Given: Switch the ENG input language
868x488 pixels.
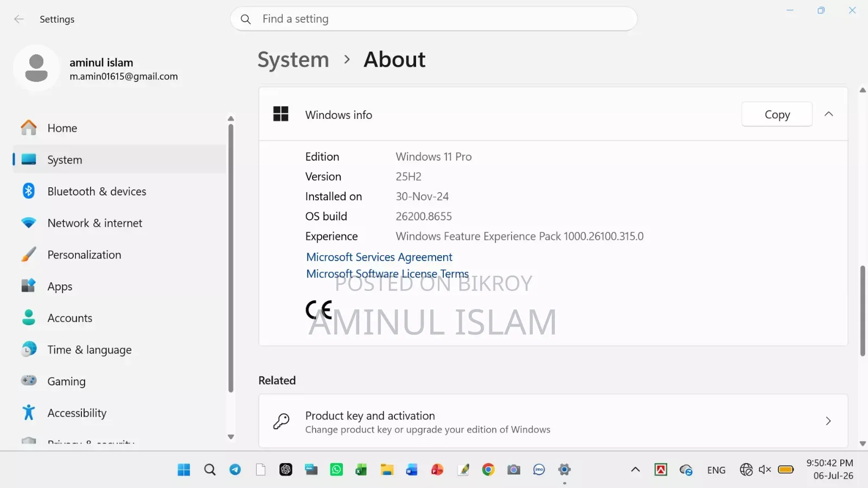Looking at the screenshot, I should pyautogui.click(x=716, y=470).
